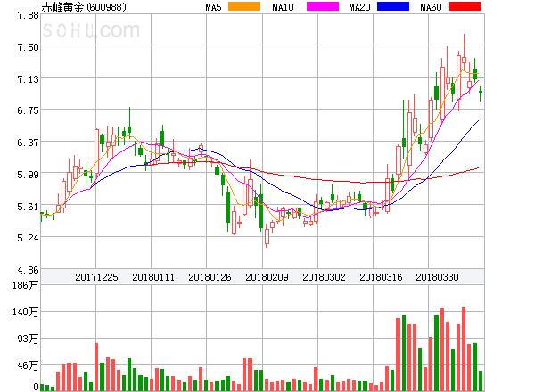Click the 20171225 date label
Screen dimensions: 535x392
tap(96, 277)
